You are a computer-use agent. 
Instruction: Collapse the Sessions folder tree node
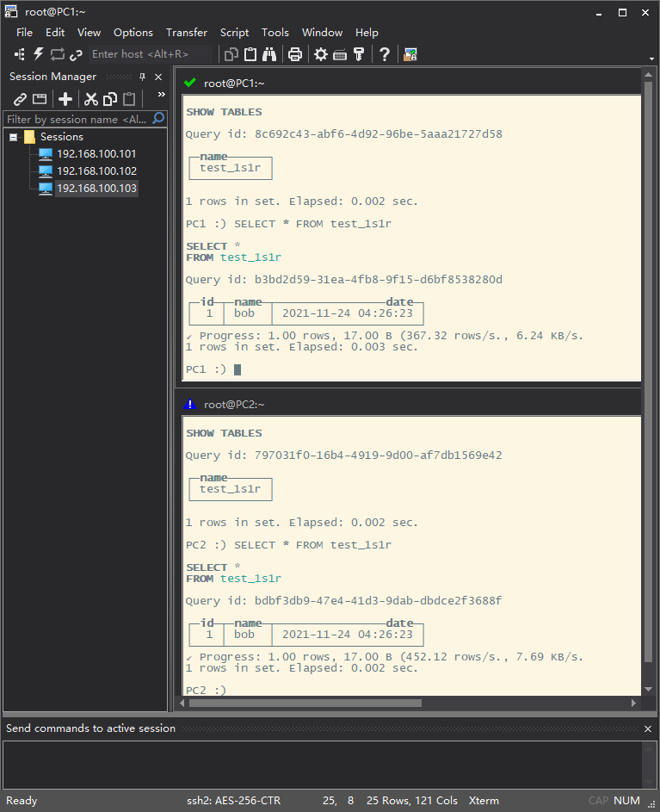point(14,137)
